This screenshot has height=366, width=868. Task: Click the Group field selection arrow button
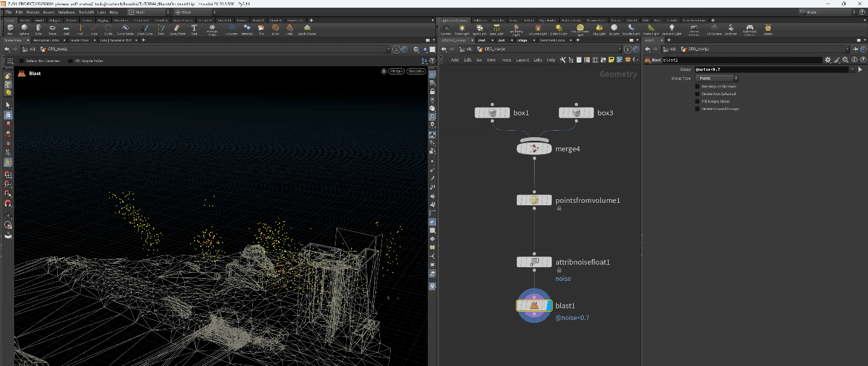[859, 69]
